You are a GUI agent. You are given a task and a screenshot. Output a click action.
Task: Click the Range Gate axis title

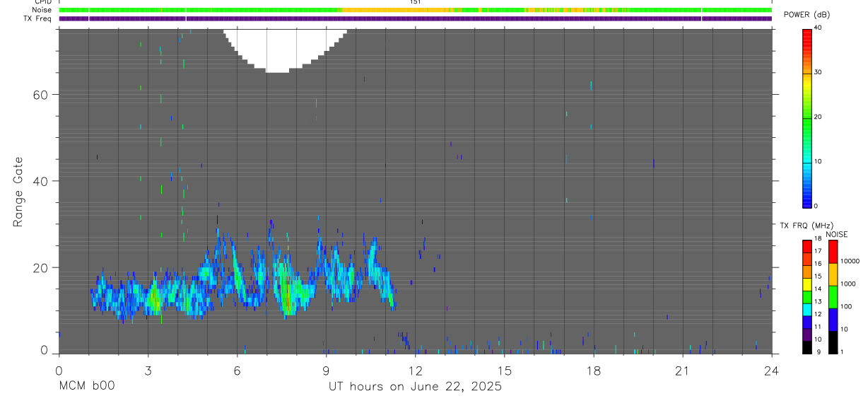pyautogui.click(x=18, y=192)
